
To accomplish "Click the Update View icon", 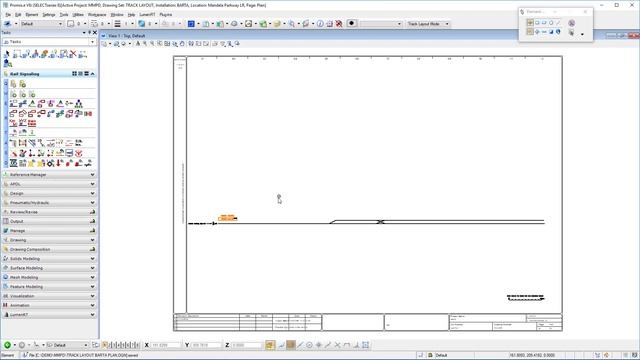I will [x=138, y=44].
